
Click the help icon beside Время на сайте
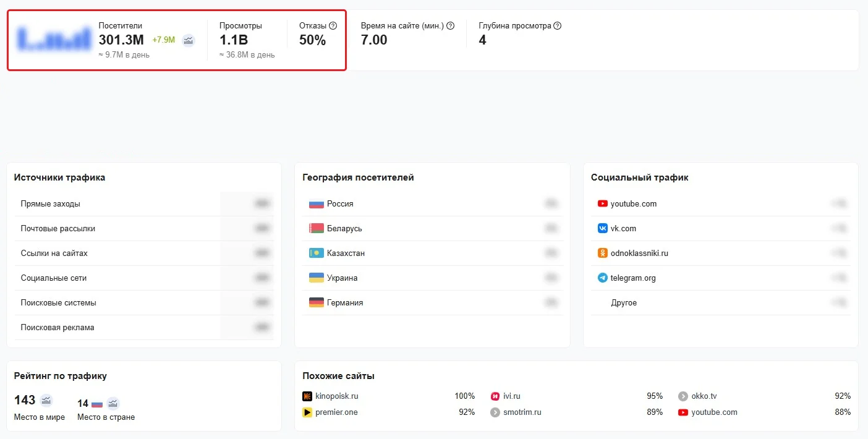451,26
